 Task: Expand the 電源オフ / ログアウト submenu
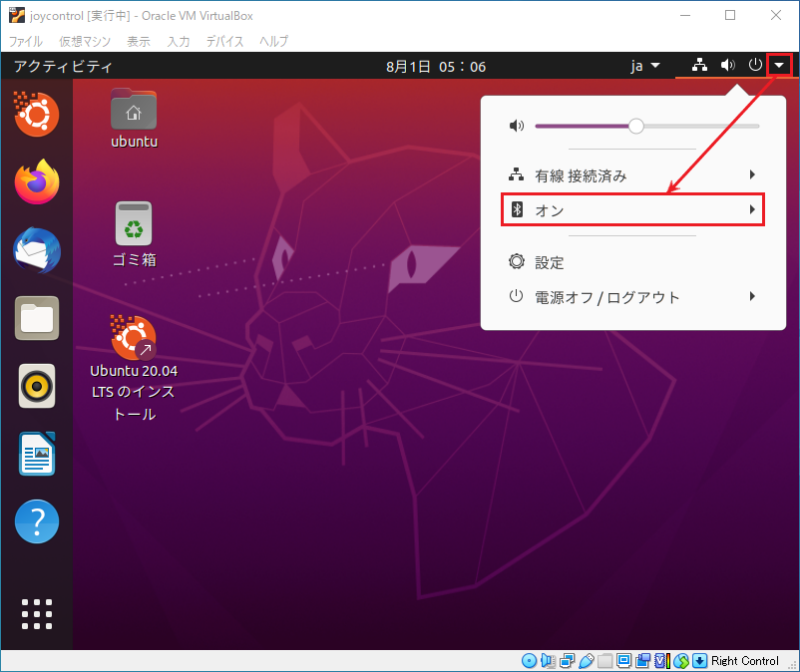click(x=632, y=297)
